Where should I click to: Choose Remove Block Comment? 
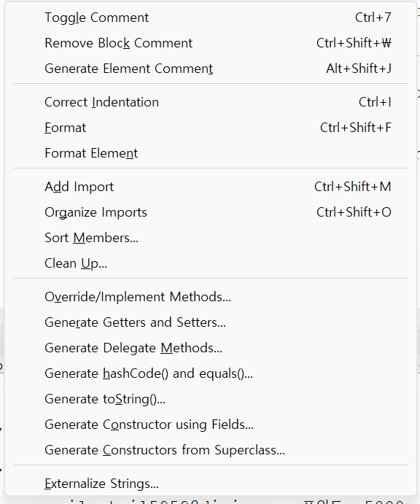211,43
